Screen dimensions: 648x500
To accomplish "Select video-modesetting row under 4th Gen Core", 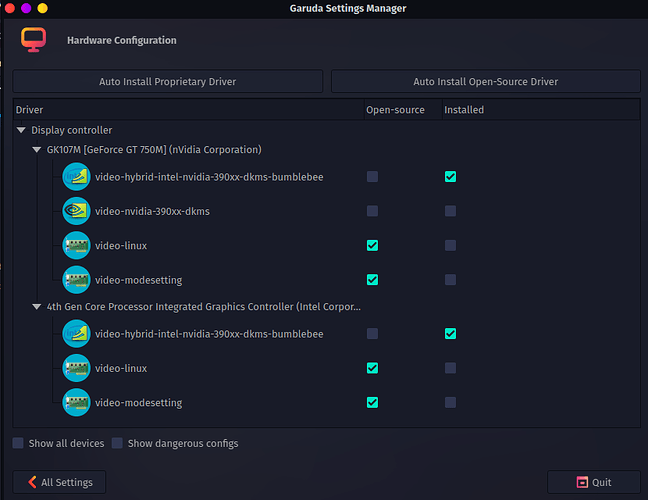I will coord(327,402).
